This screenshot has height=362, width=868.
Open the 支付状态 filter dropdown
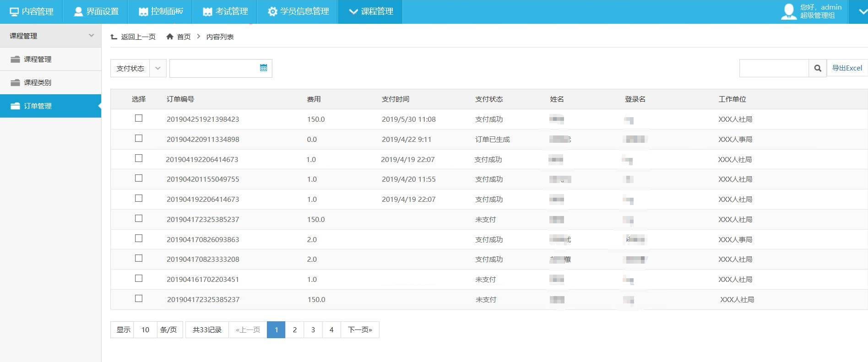tap(138, 68)
